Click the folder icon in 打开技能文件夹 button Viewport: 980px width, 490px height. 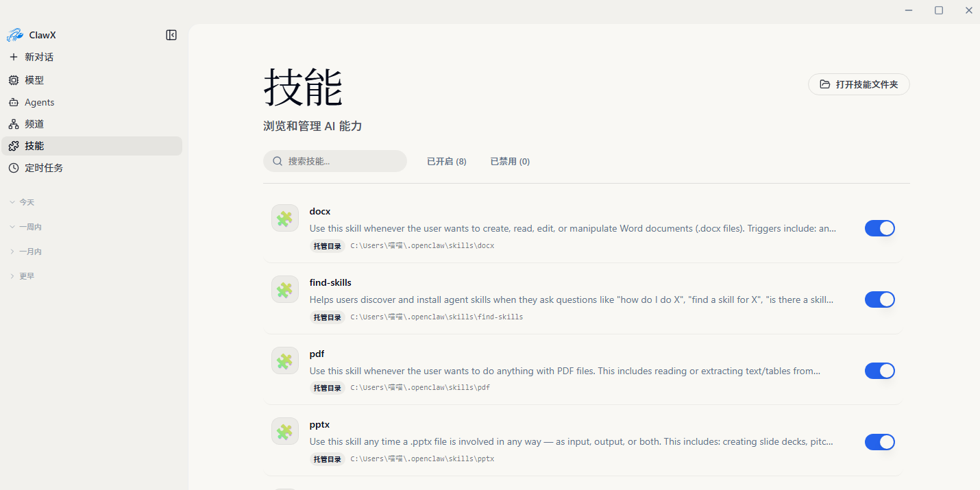coord(824,84)
